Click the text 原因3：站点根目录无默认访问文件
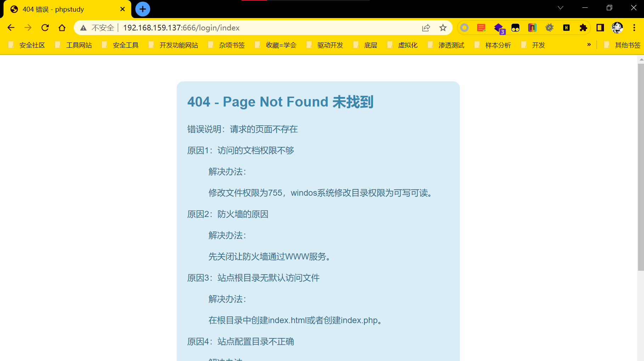The height and width of the screenshot is (361, 644). pyautogui.click(x=253, y=278)
